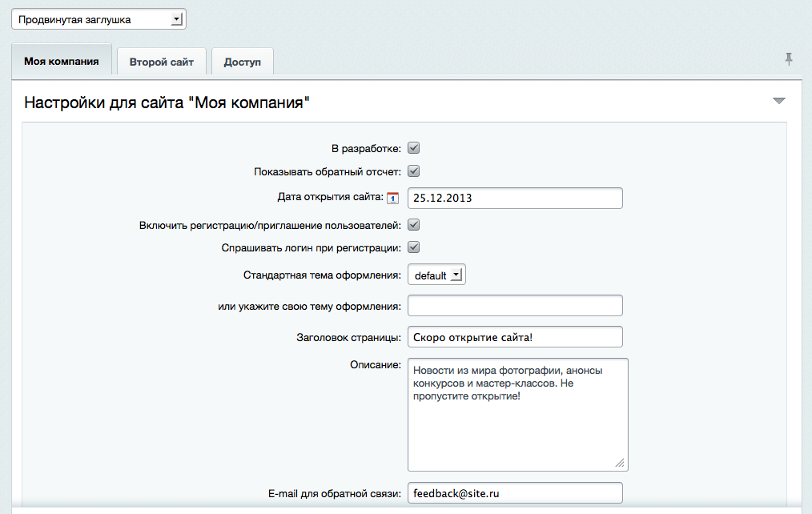Click the date field showing 25.12.2013
The height and width of the screenshot is (514, 812).
(515, 198)
